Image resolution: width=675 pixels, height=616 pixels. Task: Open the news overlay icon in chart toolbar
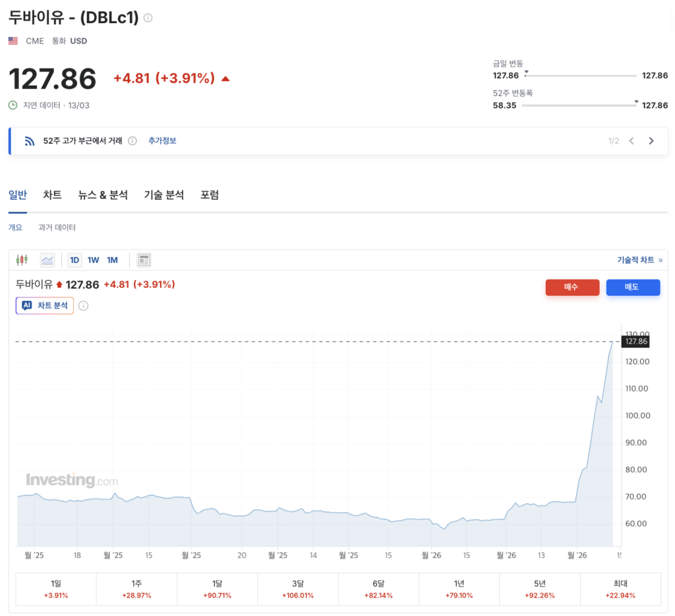coord(144,260)
